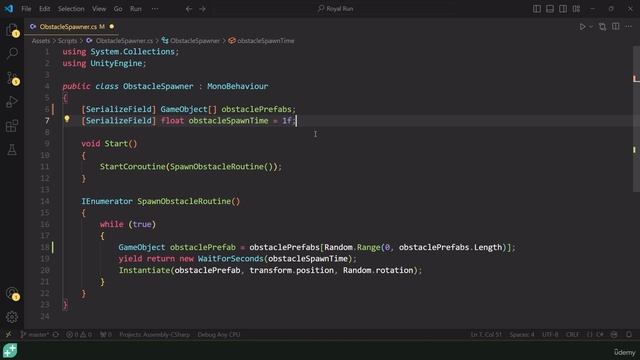Click on the MonoBehaviour class name
640x360 pixels.
coord(238,86)
